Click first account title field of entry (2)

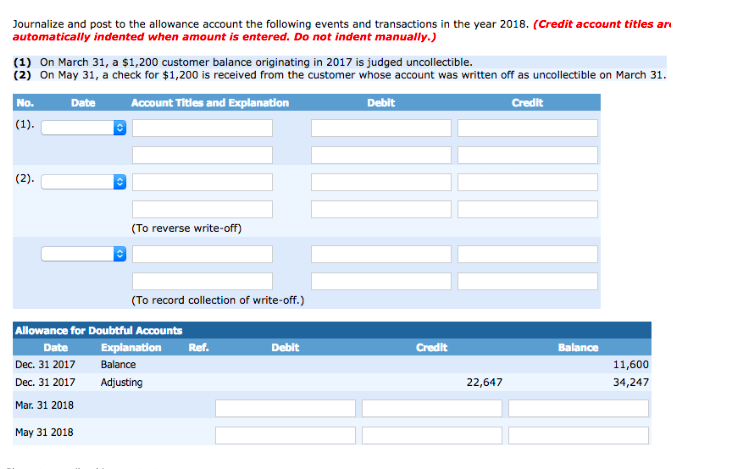[x=202, y=182]
